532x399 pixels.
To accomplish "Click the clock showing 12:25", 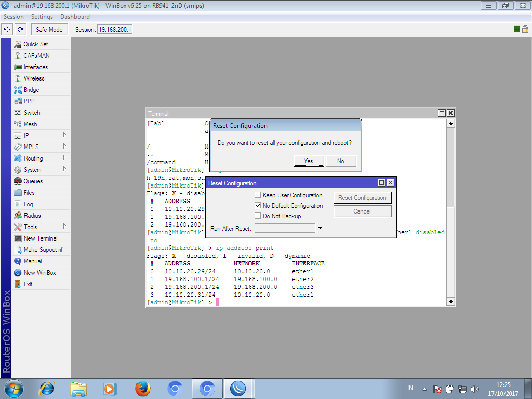I will coord(503,385).
